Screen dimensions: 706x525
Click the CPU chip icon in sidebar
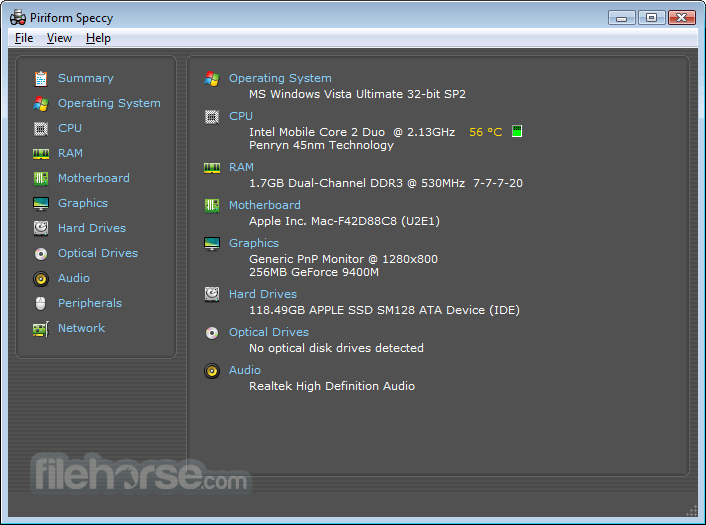tap(41, 129)
